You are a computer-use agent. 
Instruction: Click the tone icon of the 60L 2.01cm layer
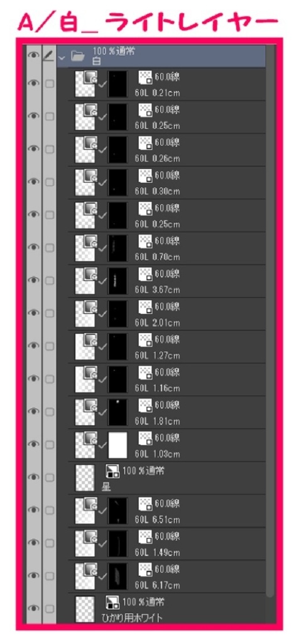pyautogui.click(x=145, y=307)
